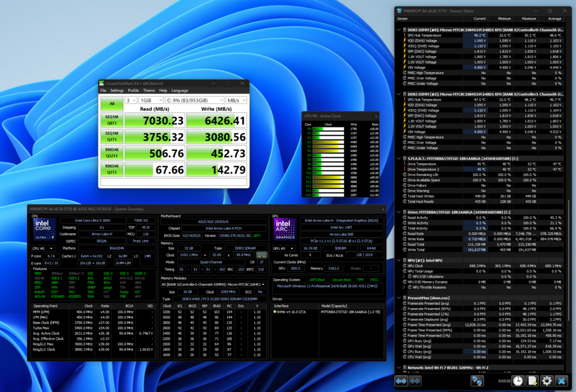Run the SEQ1M Q1T1 test
Screen dimensions: 576x392
112,136
